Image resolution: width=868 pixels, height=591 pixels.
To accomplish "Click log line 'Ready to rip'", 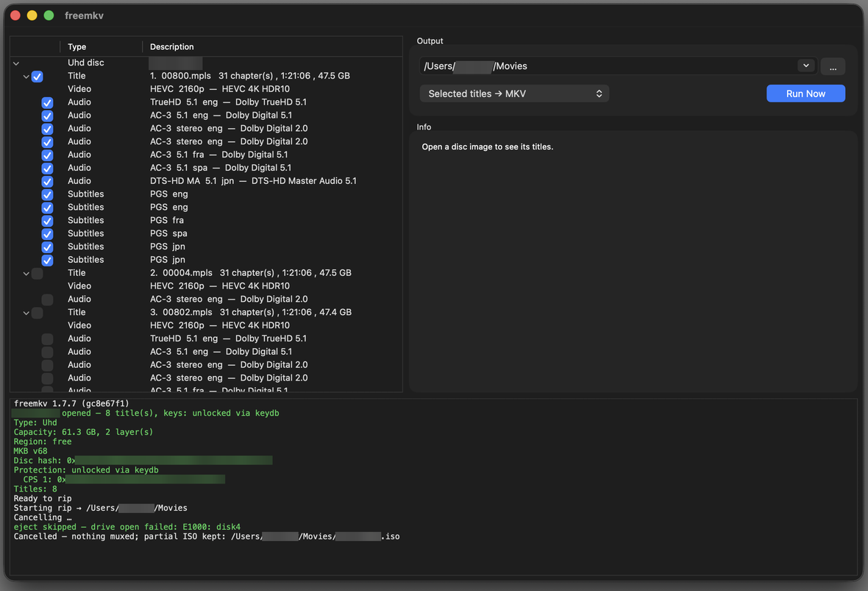I will pos(43,498).
